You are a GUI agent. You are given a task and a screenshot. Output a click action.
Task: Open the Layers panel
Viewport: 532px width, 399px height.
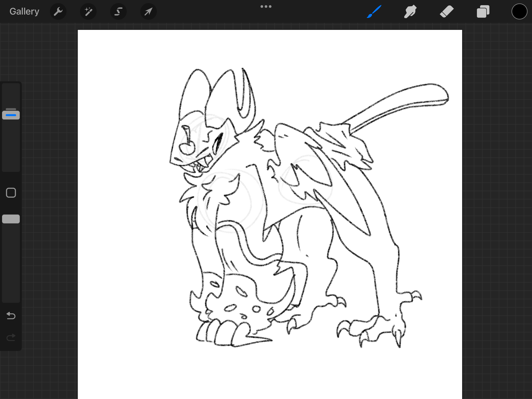(483, 11)
